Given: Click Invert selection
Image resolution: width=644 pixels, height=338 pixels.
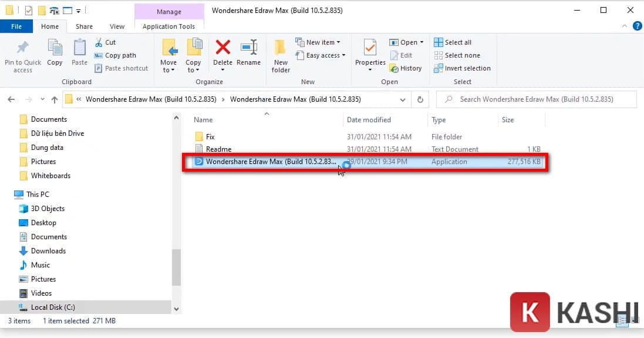Looking at the screenshot, I should click(463, 68).
